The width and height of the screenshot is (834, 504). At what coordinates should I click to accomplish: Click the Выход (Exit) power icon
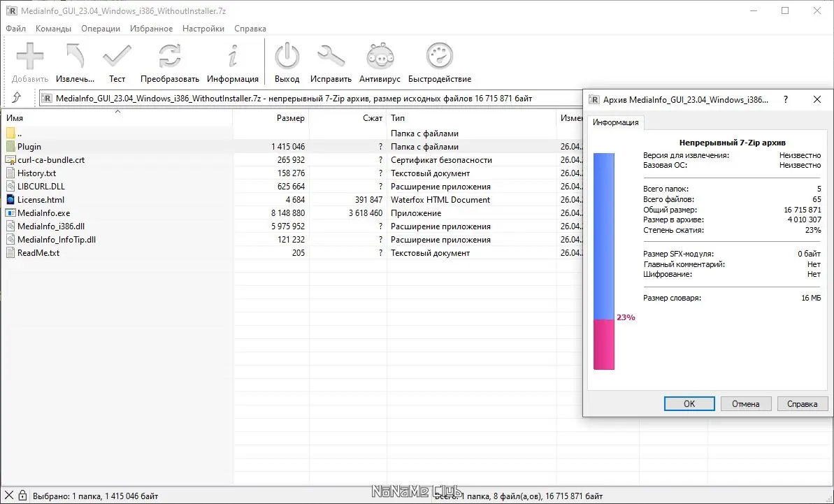pos(287,57)
